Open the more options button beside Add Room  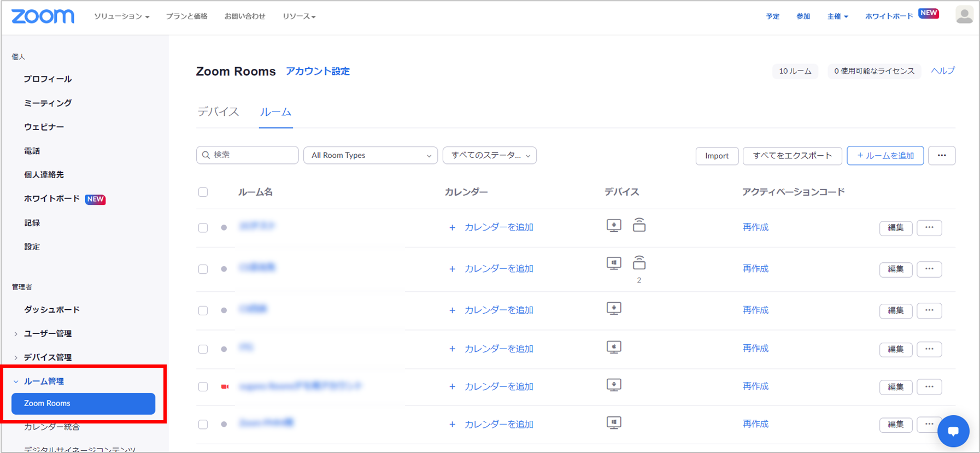pyautogui.click(x=941, y=156)
